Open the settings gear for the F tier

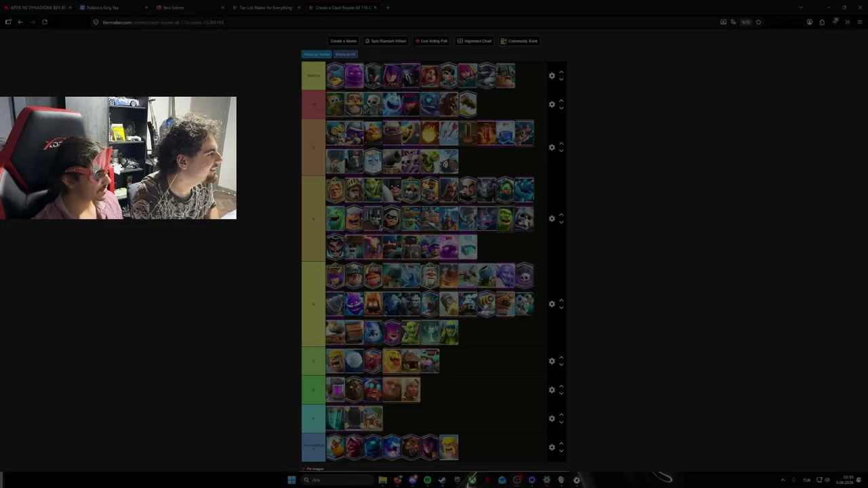click(551, 418)
